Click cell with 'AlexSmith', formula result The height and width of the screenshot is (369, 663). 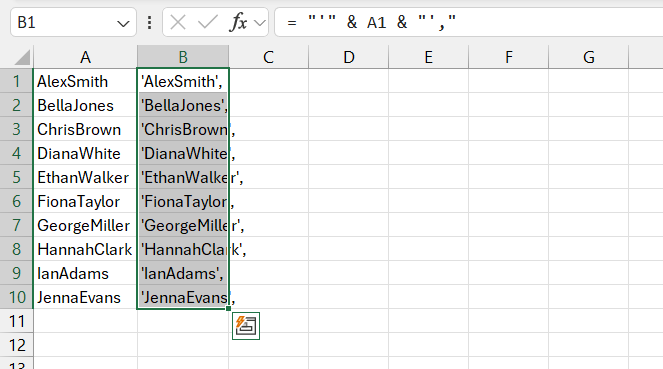point(183,81)
